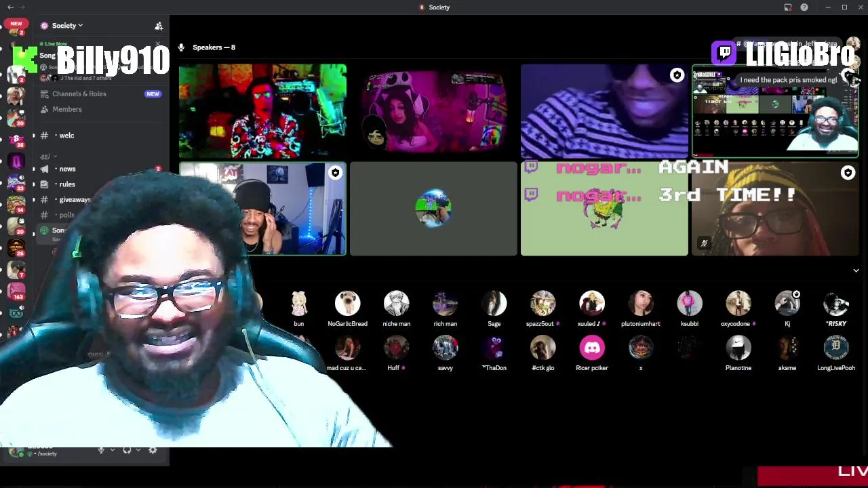This screenshot has height=488, width=868.
Task: Select the pink-lit speaker video tile
Action: coord(433,111)
